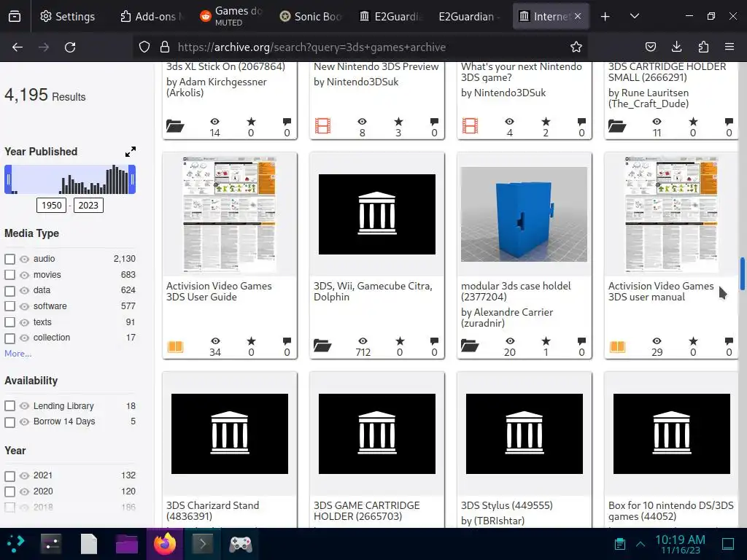The height and width of the screenshot is (560, 747).
Task: Open the game controller app in taskbar
Action: (x=241, y=543)
